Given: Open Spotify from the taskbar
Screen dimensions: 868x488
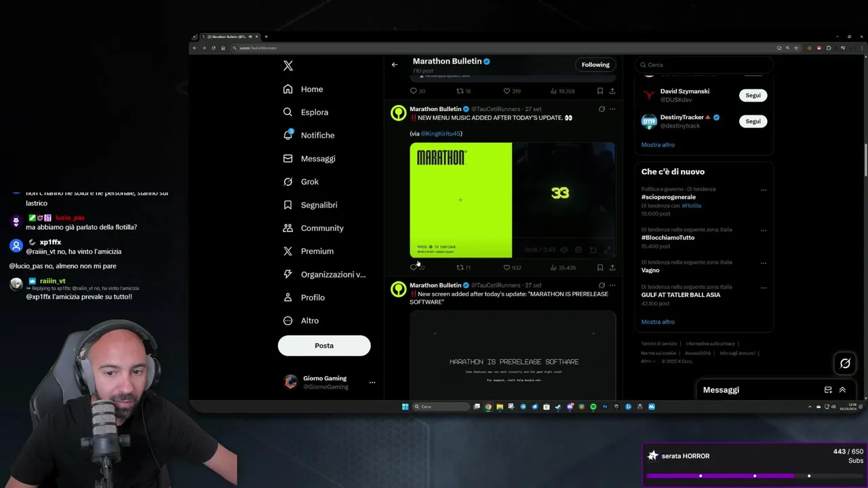Looking at the screenshot, I should tap(593, 407).
